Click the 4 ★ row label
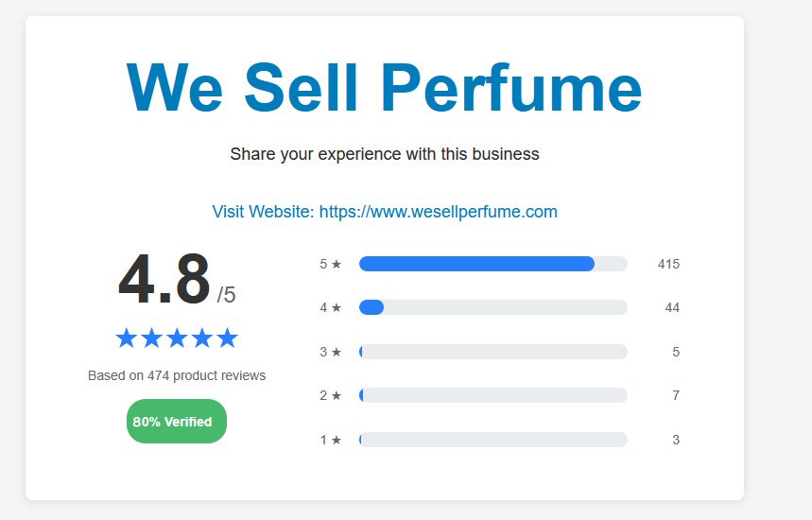The width and height of the screenshot is (812, 520). 330,307
